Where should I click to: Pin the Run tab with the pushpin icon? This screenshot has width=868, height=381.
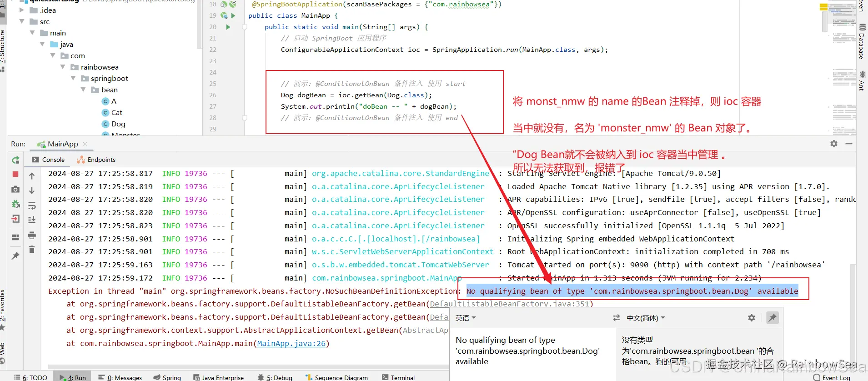(x=15, y=256)
